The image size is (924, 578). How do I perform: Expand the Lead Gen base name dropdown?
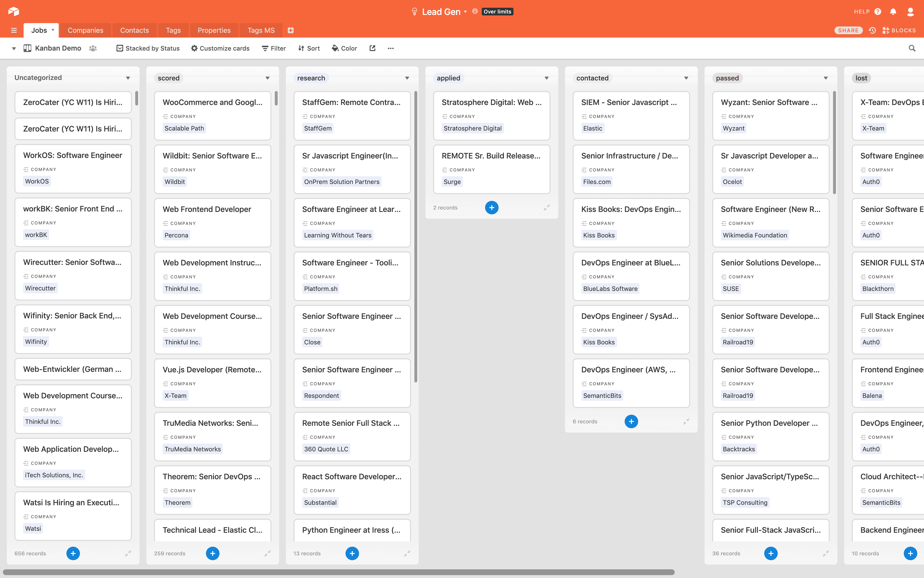(x=465, y=12)
